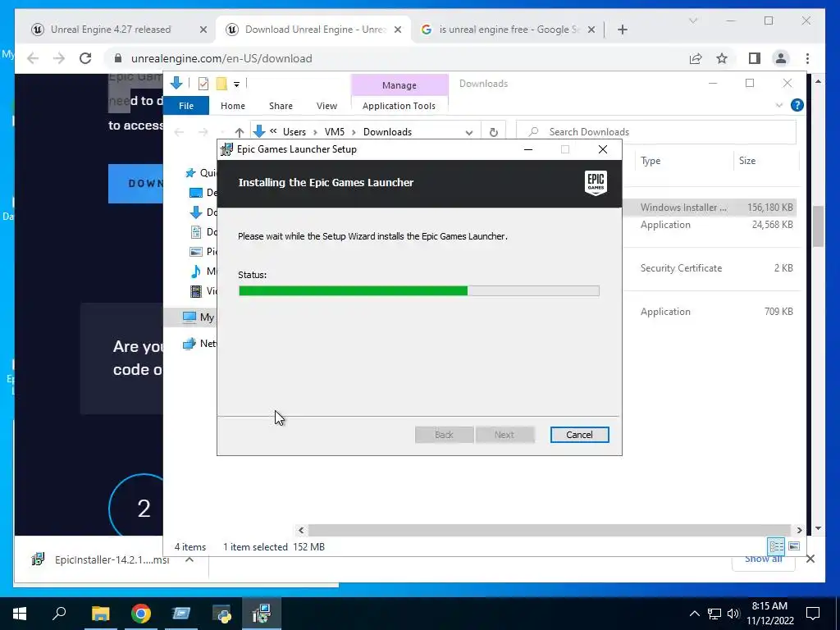
Task: Open the Customize Quick Access Toolbar dropdown
Action: 236,84
